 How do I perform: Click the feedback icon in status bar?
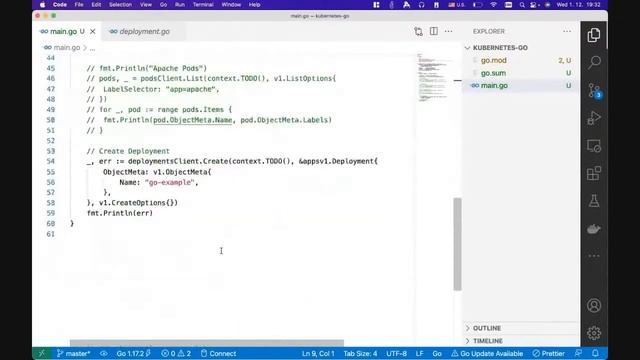(578, 353)
